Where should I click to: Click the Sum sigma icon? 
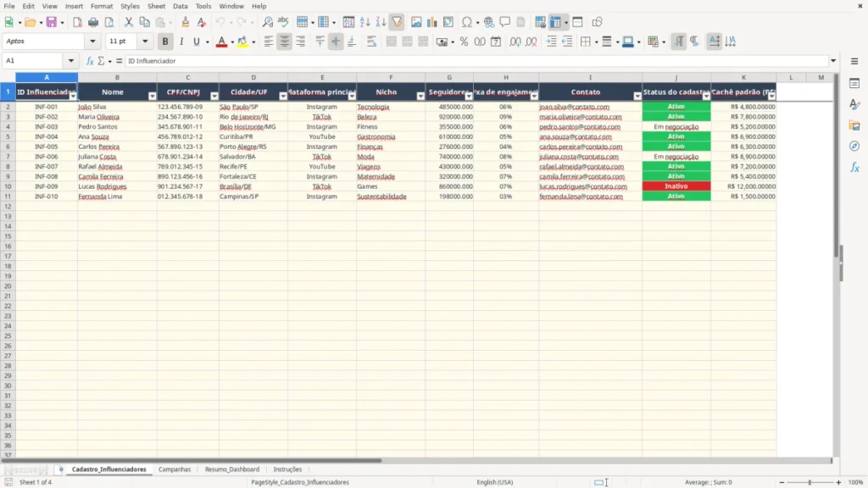(101, 61)
